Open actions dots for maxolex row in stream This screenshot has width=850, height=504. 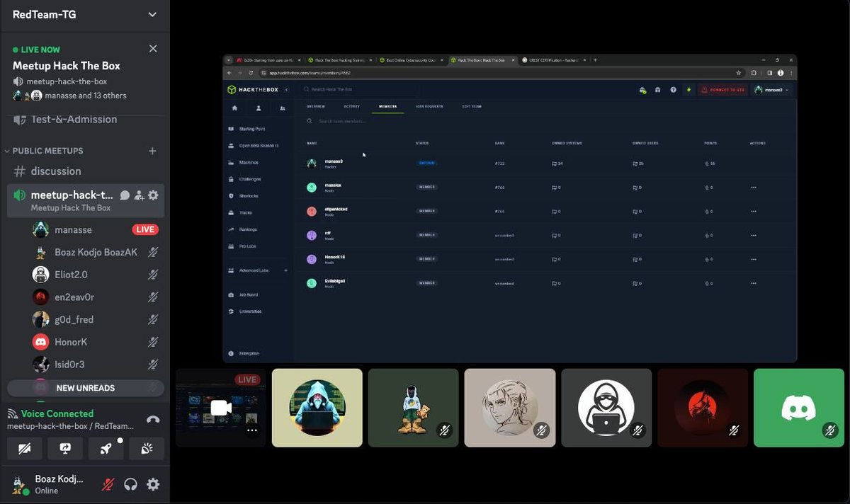point(753,188)
